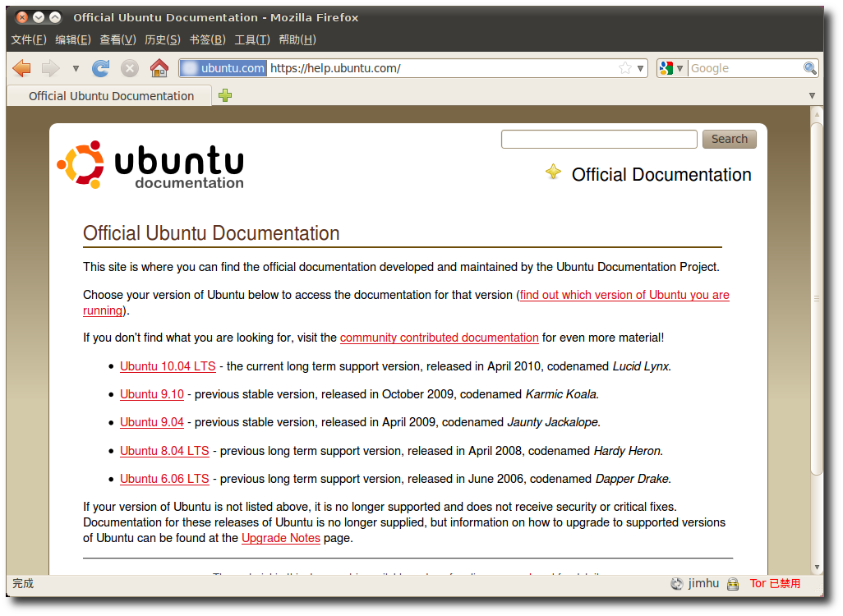This screenshot has height=616, width=843.
Task: Reload the current page
Action: coord(101,68)
